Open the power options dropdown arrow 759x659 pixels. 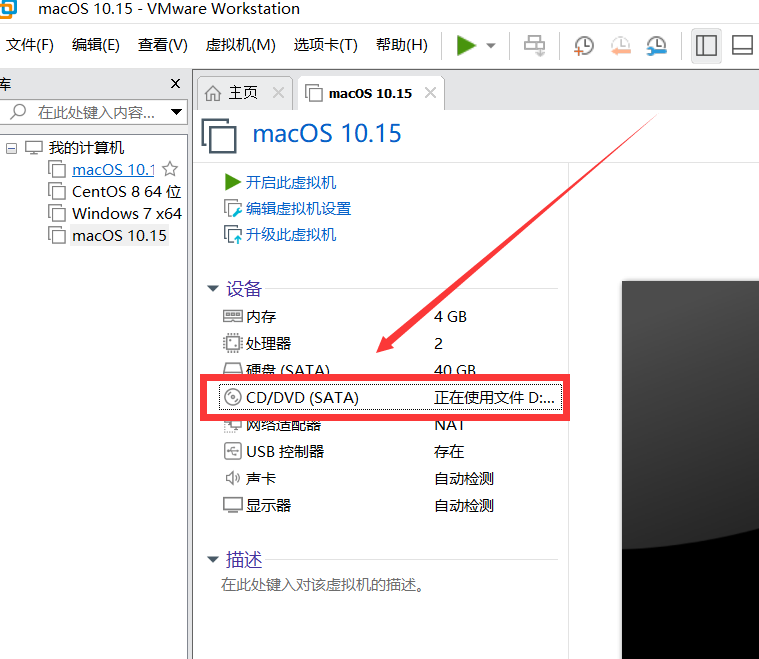491,46
